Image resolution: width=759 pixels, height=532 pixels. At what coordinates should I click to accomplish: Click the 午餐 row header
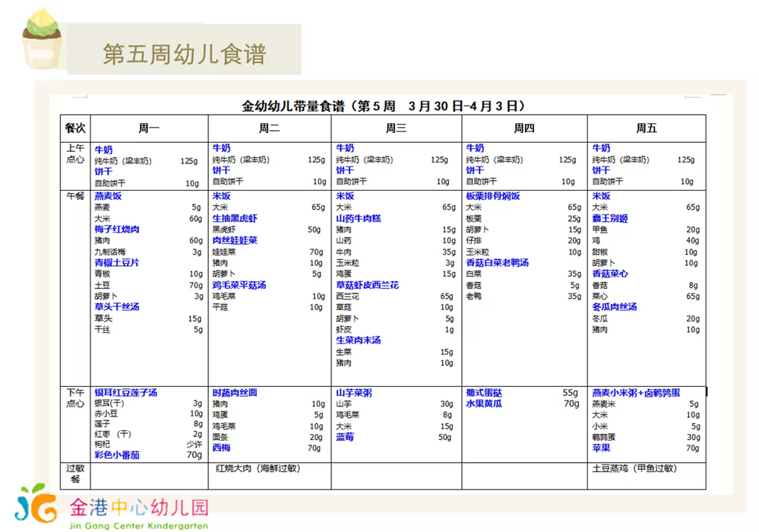click(x=76, y=196)
